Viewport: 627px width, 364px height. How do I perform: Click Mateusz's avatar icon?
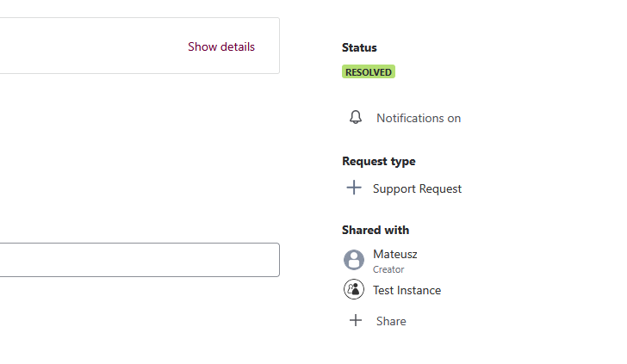coord(354,260)
